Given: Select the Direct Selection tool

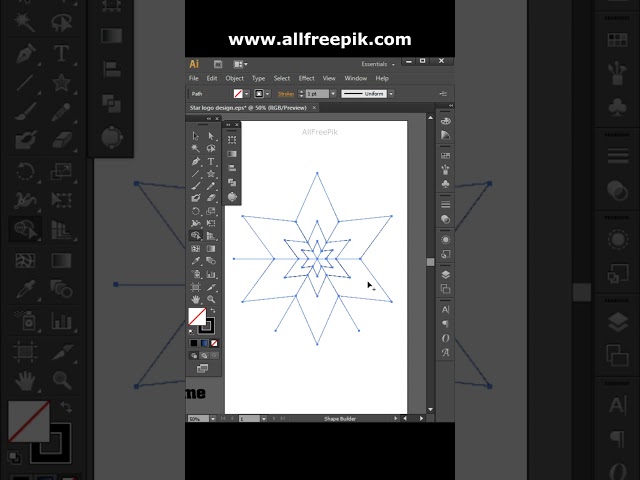Looking at the screenshot, I should click(211, 136).
